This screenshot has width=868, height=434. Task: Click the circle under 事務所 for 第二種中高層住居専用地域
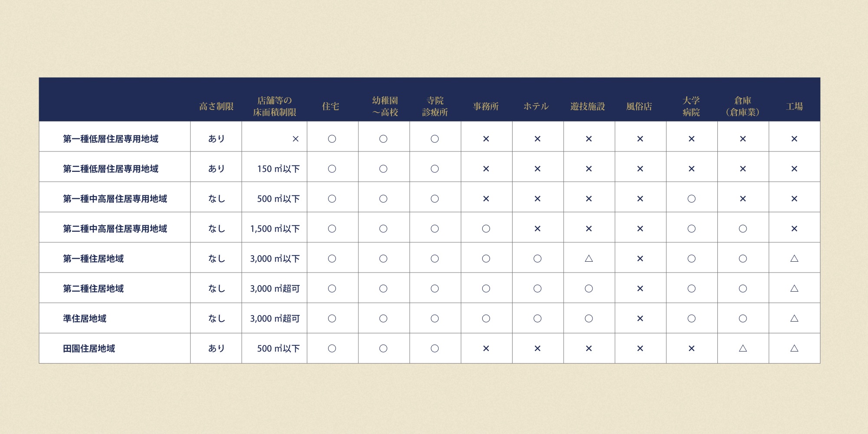point(486,229)
